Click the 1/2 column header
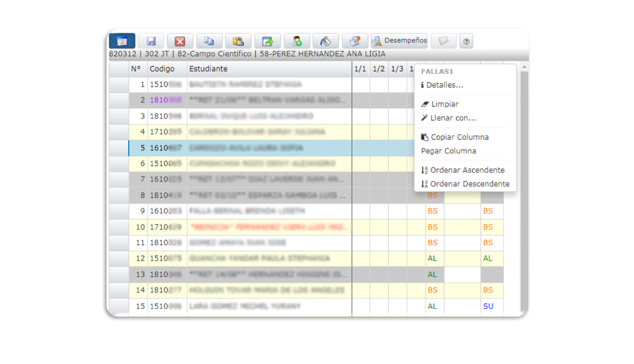Image resolution: width=634 pixels, height=364 pixels. (379, 69)
